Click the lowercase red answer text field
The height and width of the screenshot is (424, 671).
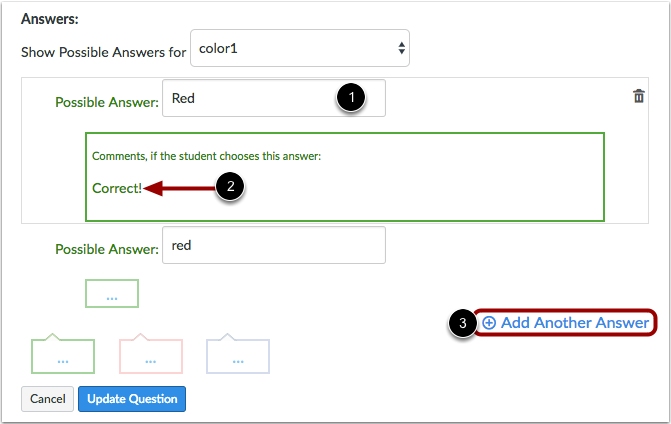(274, 245)
